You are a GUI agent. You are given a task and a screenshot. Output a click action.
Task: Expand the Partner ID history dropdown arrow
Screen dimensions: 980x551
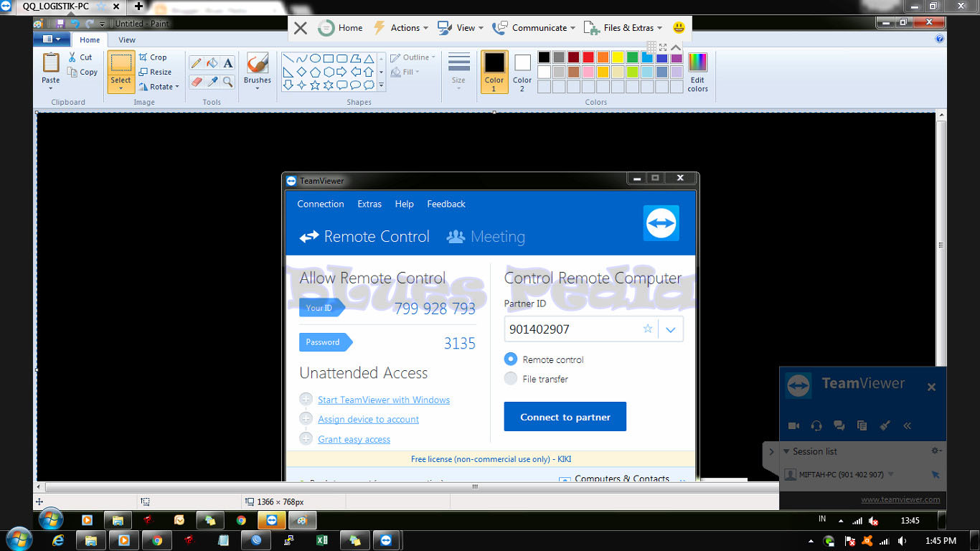click(x=671, y=329)
